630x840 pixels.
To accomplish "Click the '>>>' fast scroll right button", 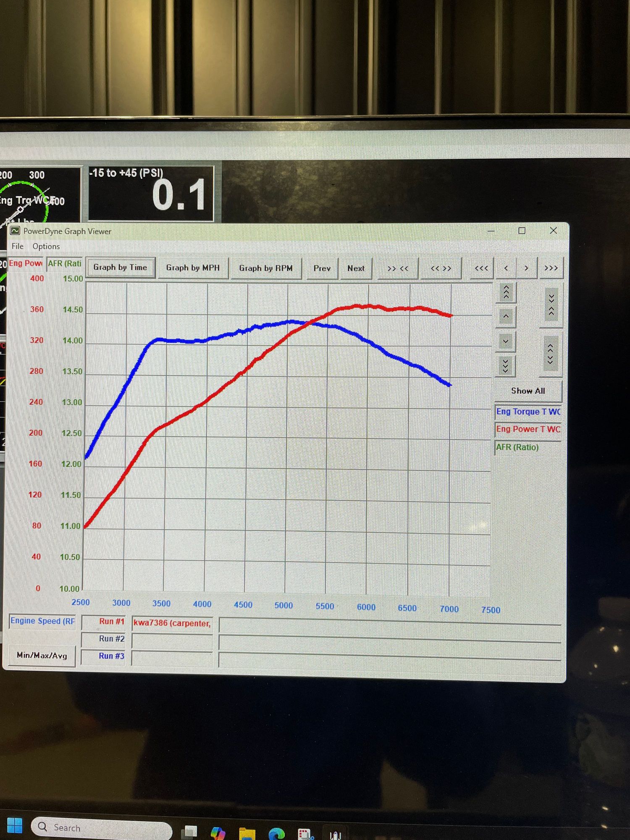I will pyautogui.click(x=551, y=268).
